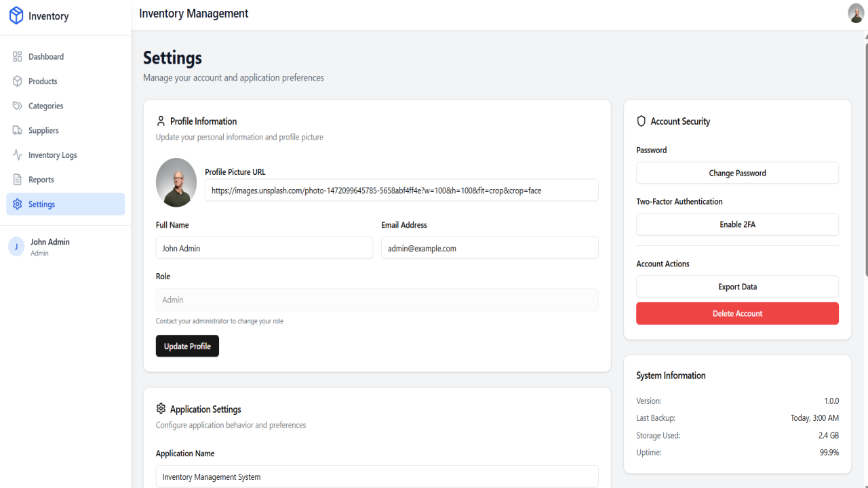The height and width of the screenshot is (488, 868).
Task: Click the Change Password button
Action: coord(737,173)
